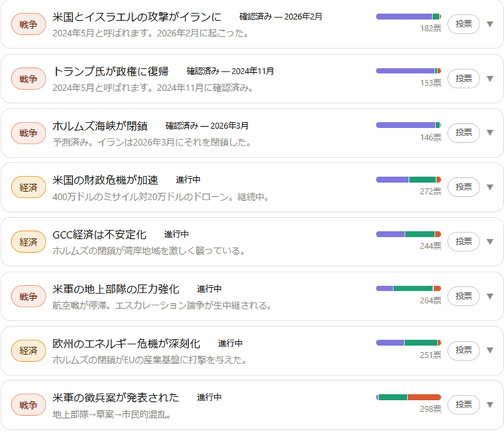Click 進行中 status on GCC経済は不安定化
The height and width of the screenshot is (432, 504).
click(176, 235)
